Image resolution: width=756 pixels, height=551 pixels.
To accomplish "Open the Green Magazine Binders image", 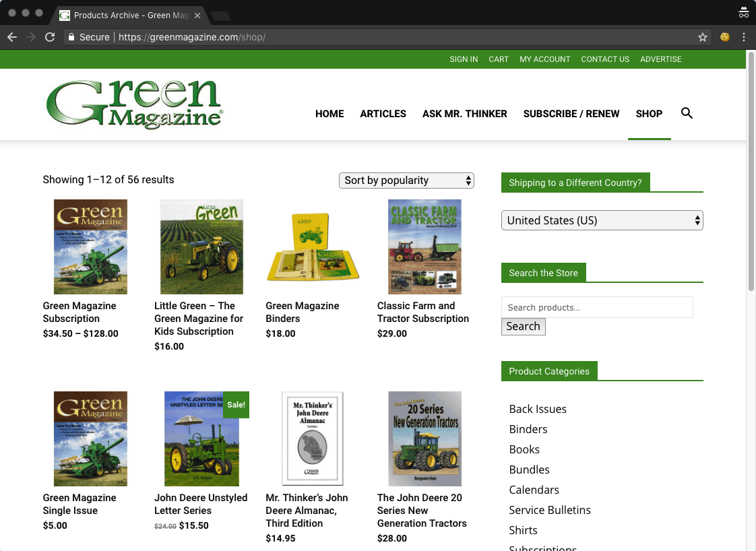I will [313, 247].
